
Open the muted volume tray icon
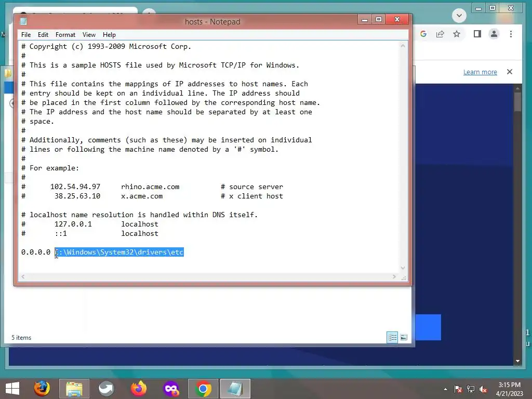click(x=483, y=389)
